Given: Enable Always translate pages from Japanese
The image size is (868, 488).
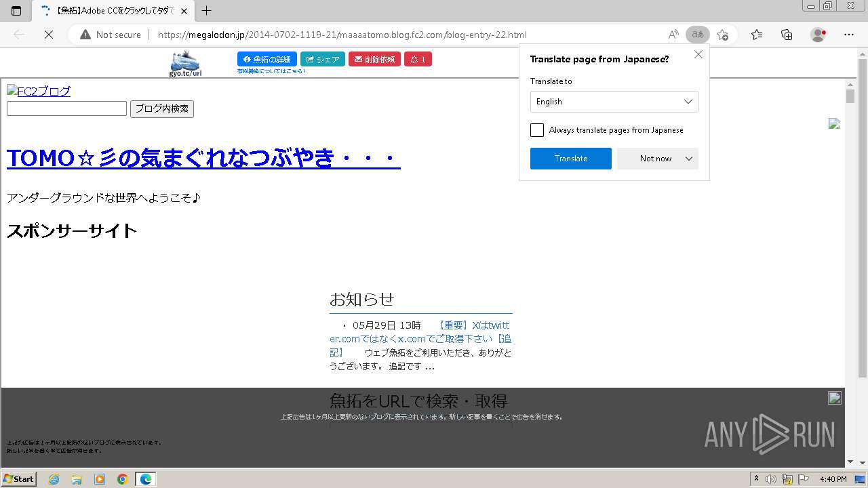Looking at the screenshot, I should coord(537,130).
